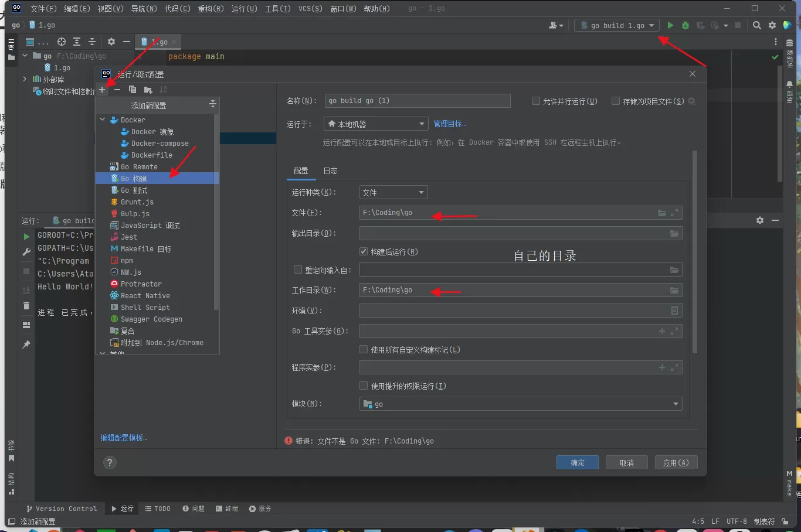
Task: Select the 1.go editor tab
Action: coord(158,42)
